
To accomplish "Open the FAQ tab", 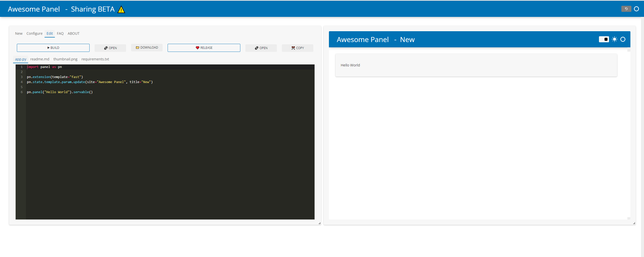I will click(x=60, y=33).
